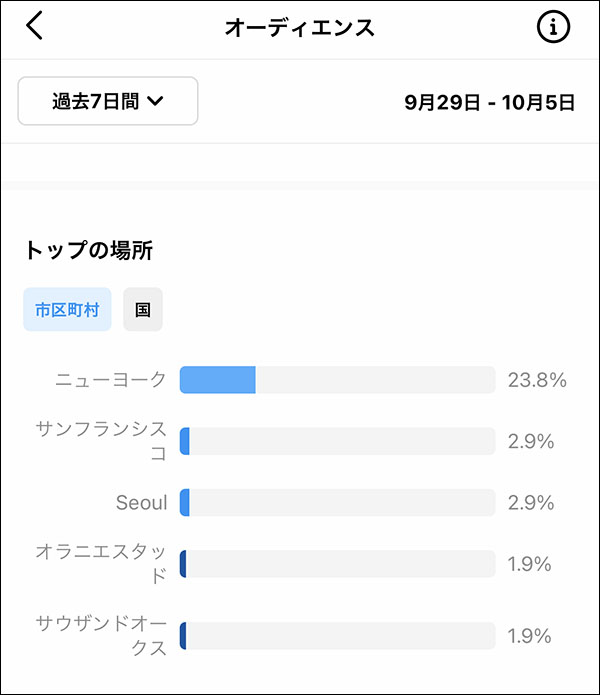The image size is (600, 695).
Task: Click the ニューヨーク city label
Action: click(x=110, y=380)
